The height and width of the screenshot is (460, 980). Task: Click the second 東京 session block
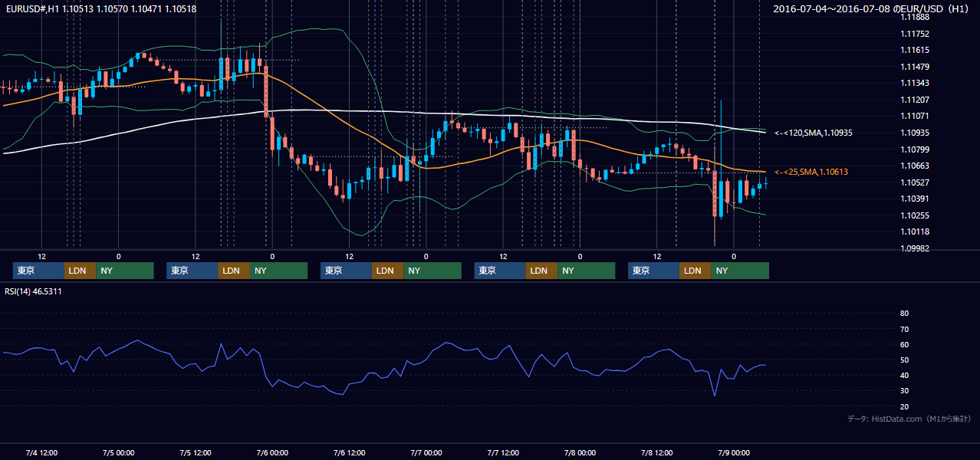[192, 271]
